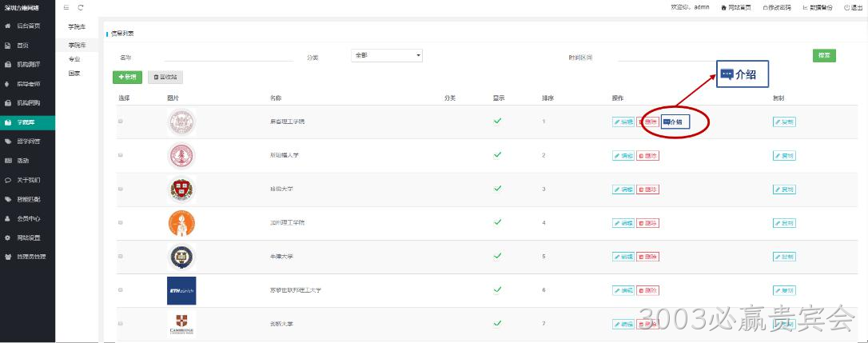Click the delete (删除) button in row 4
Image resolution: width=868 pixels, height=343 pixels.
[647, 223]
